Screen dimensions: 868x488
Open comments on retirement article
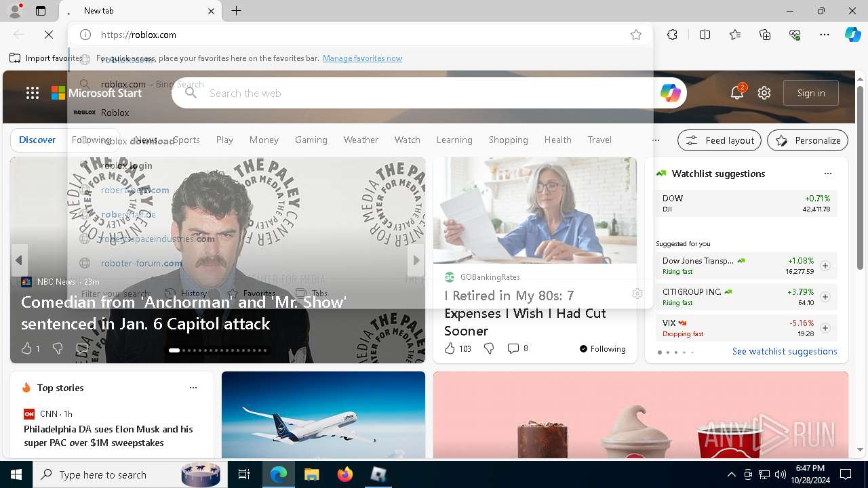[517, 348]
